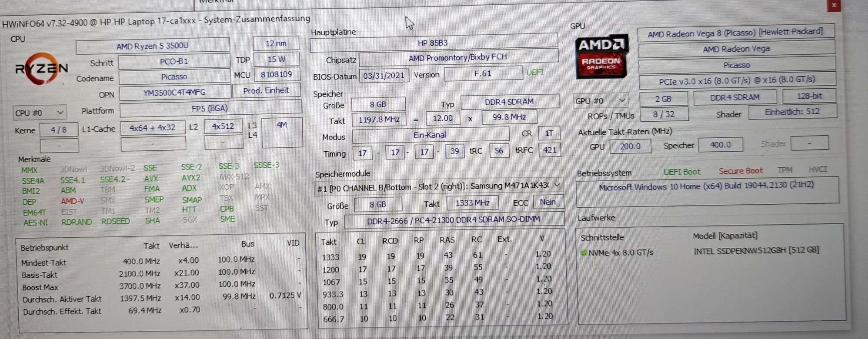Click the AMD Radeon Vega 8 (Picasso) GPU name

[x=735, y=33]
